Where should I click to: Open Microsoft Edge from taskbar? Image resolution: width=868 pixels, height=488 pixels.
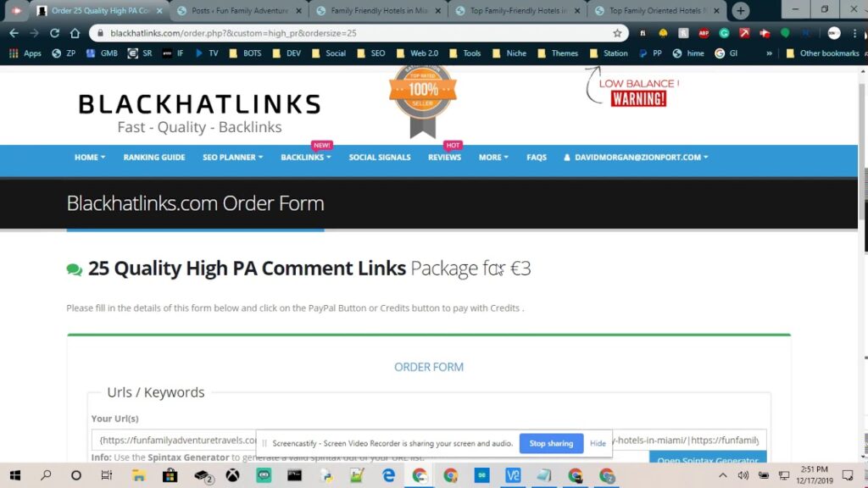388,475
